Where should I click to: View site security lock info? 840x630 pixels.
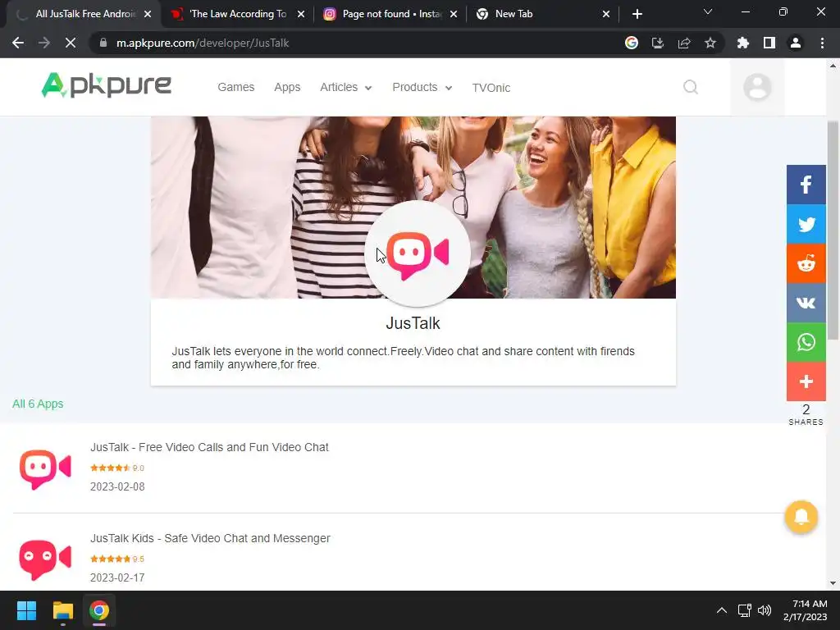103,43
